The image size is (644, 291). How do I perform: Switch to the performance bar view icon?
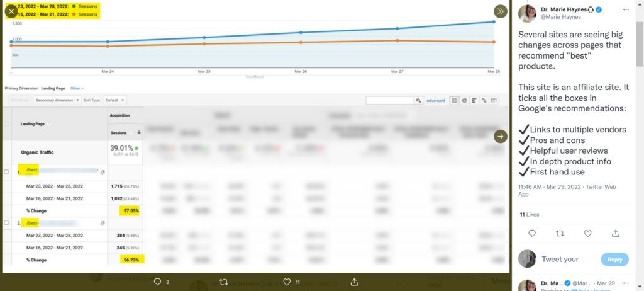[x=474, y=100]
